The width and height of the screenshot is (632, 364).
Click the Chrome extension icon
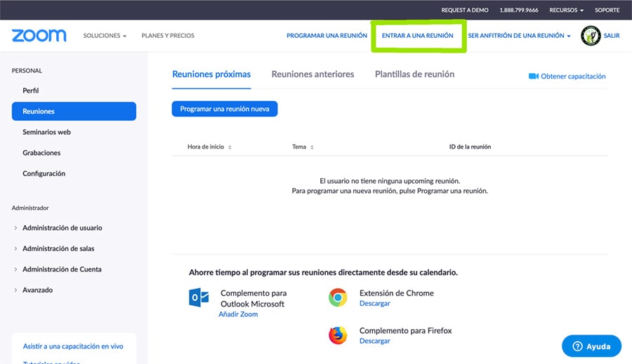tap(338, 297)
